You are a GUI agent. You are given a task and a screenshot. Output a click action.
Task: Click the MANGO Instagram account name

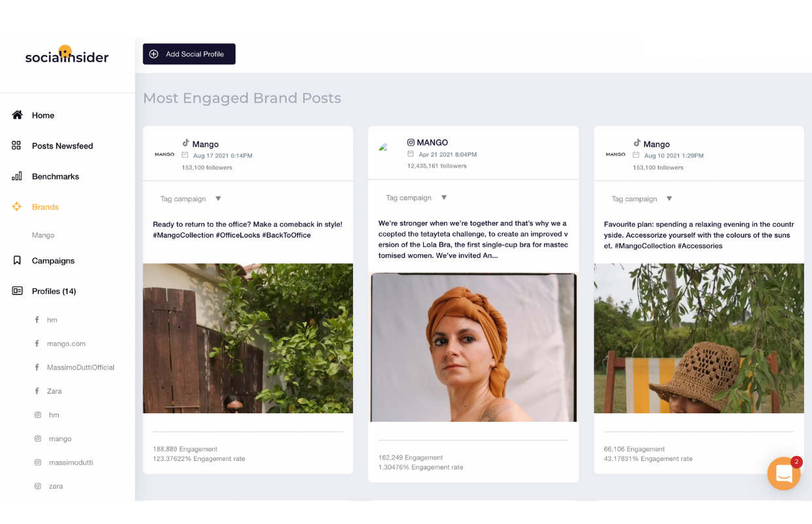tap(432, 143)
